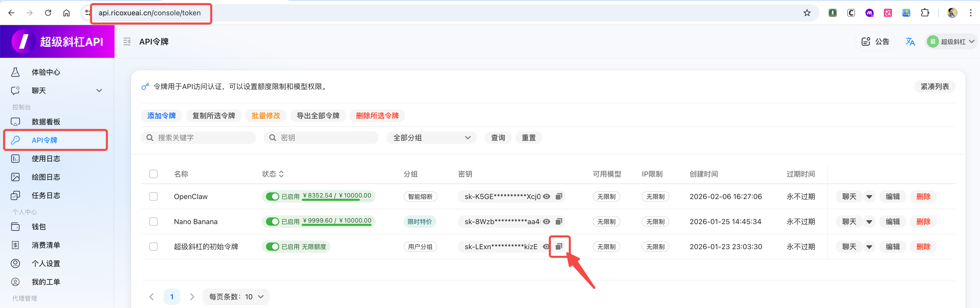The height and width of the screenshot is (308, 980).
Task: Select all tokens via the header checkbox
Action: [x=153, y=174]
